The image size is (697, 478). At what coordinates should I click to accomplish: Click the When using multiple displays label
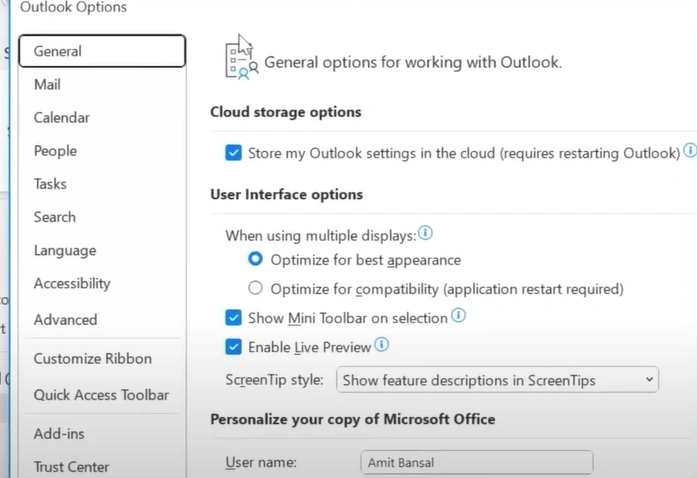tap(320, 236)
